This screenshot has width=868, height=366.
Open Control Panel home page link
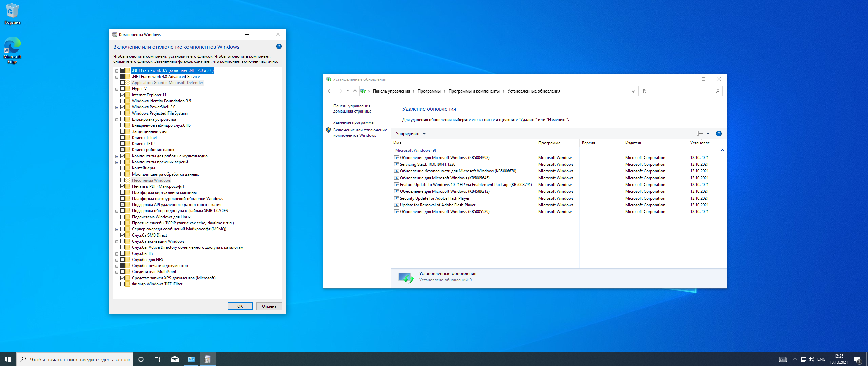(354, 108)
